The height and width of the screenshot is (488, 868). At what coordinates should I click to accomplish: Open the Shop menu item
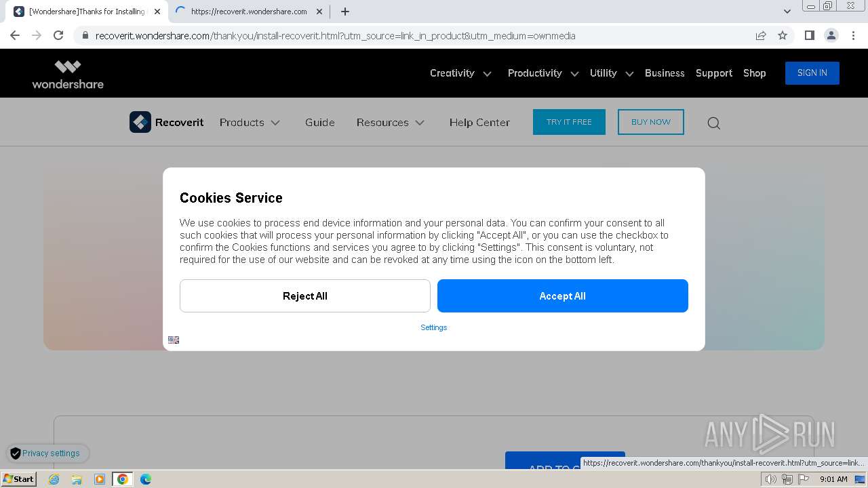click(755, 73)
